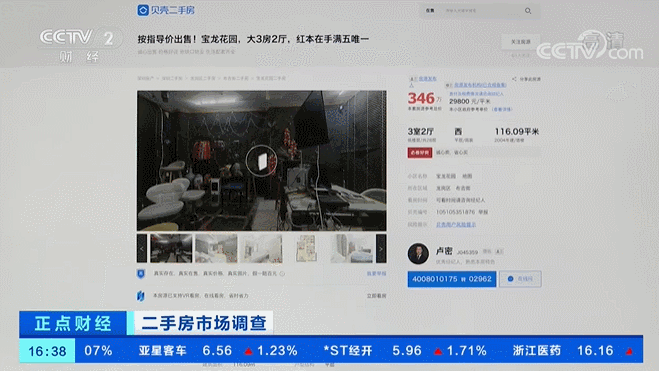Click the 我要举报 link
The height and width of the screenshot is (371, 659).
click(x=376, y=274)
